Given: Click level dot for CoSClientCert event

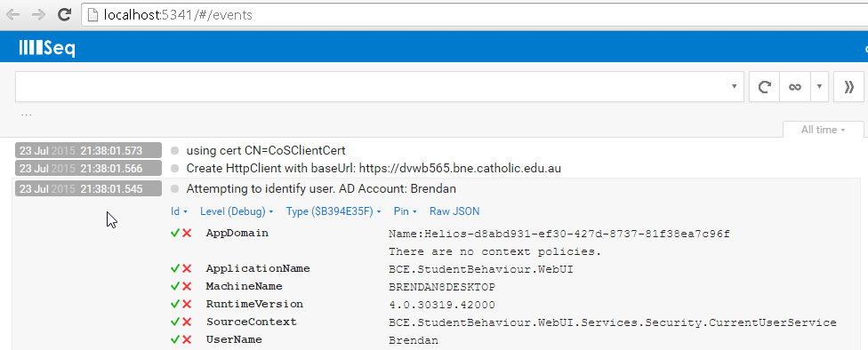Looking at the screenshot, I should 175,150.
